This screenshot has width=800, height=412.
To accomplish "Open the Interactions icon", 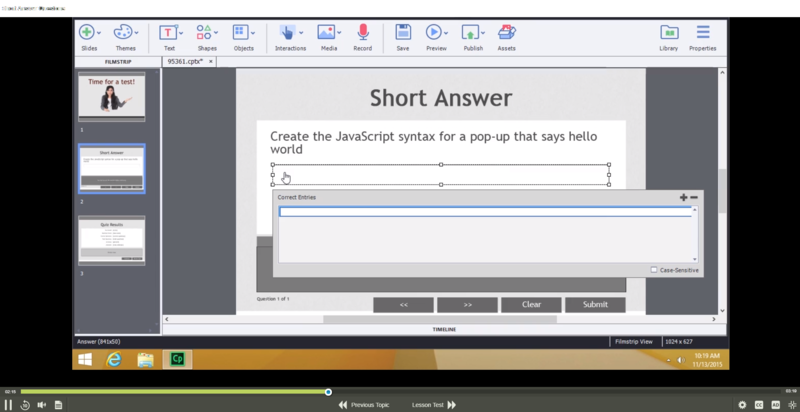I will click(287, 33).
